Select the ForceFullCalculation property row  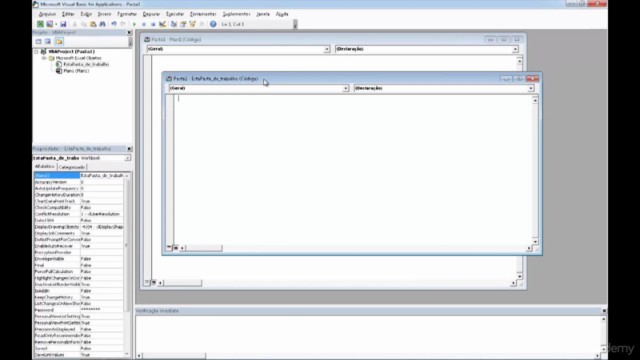coord(78,271)
